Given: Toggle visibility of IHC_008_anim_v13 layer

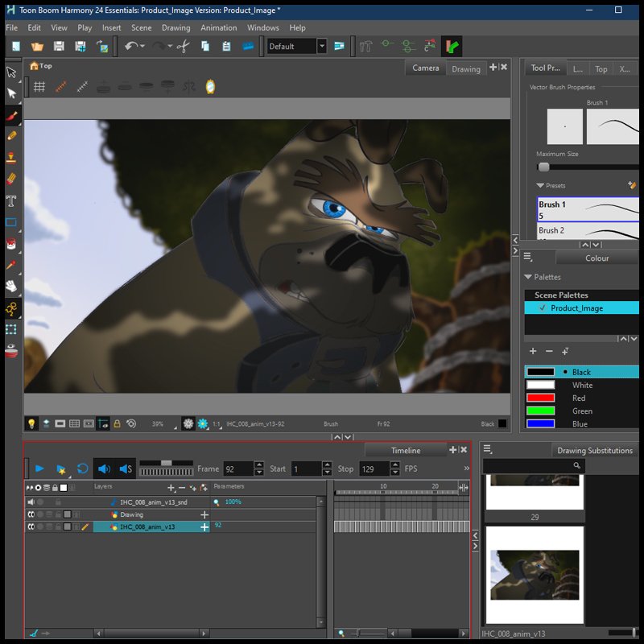Looking at the screenshot, I should click(x=31, y=526).
